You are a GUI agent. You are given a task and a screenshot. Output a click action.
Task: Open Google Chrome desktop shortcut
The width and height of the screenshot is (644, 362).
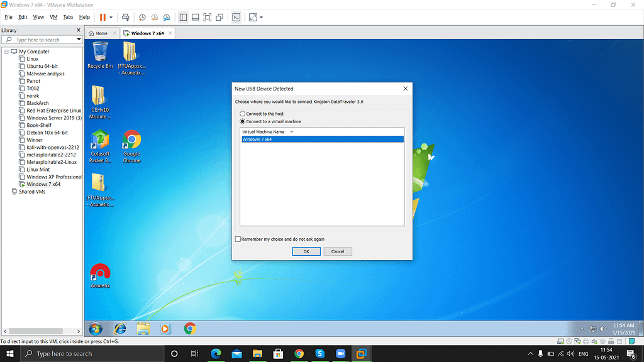[131, 146]
